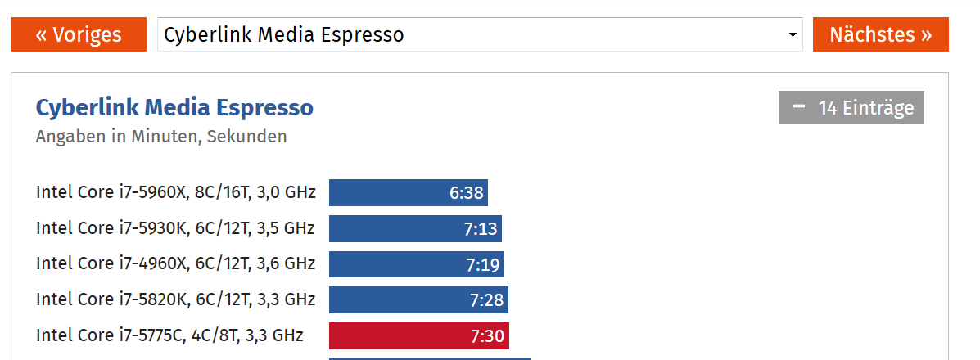This screenshot has height=360, width=980.
Task: Select the red 7:30 bar for i7-5775C
Action: point(419,336)
